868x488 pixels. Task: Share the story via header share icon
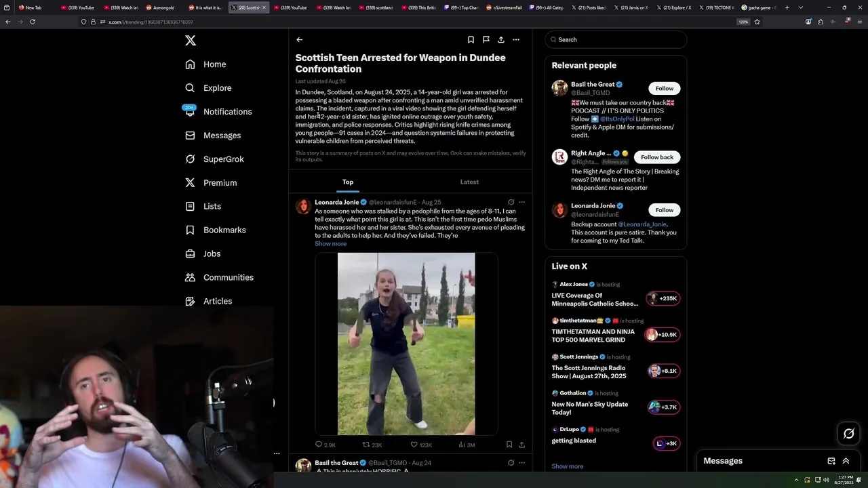[500, 40]
